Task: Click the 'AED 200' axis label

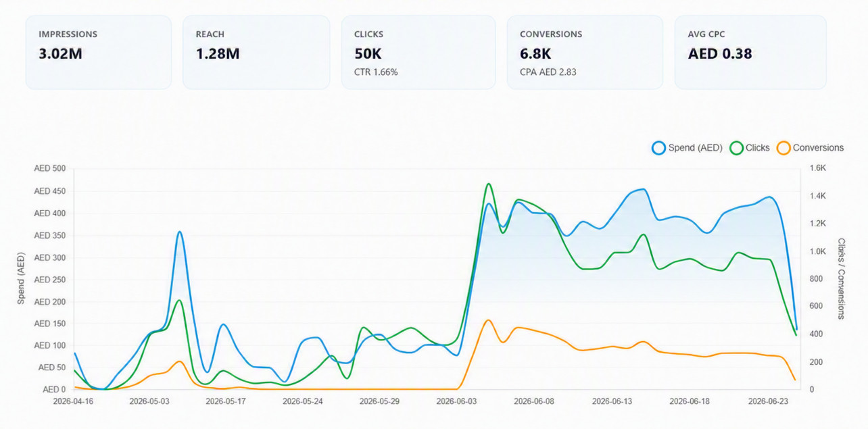Action: [50, 301]
